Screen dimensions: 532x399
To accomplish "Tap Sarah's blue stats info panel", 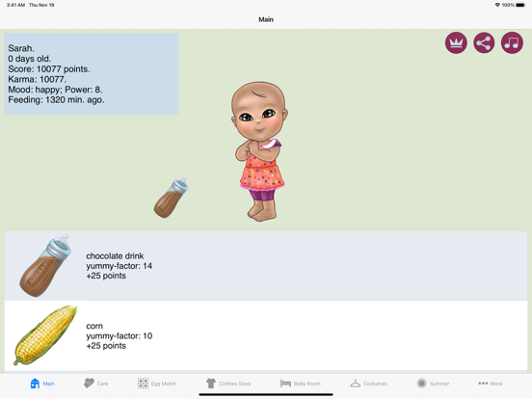I will [x=92, y=73].
